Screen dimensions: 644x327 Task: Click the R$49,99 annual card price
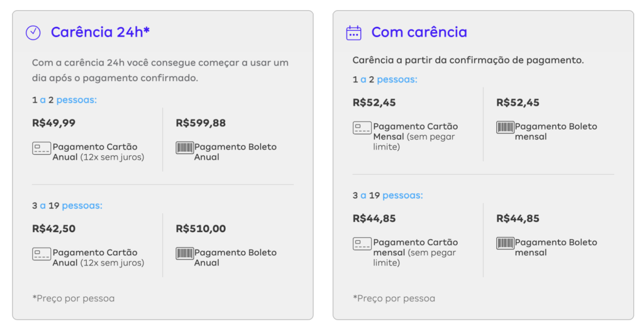coord(54,123)
